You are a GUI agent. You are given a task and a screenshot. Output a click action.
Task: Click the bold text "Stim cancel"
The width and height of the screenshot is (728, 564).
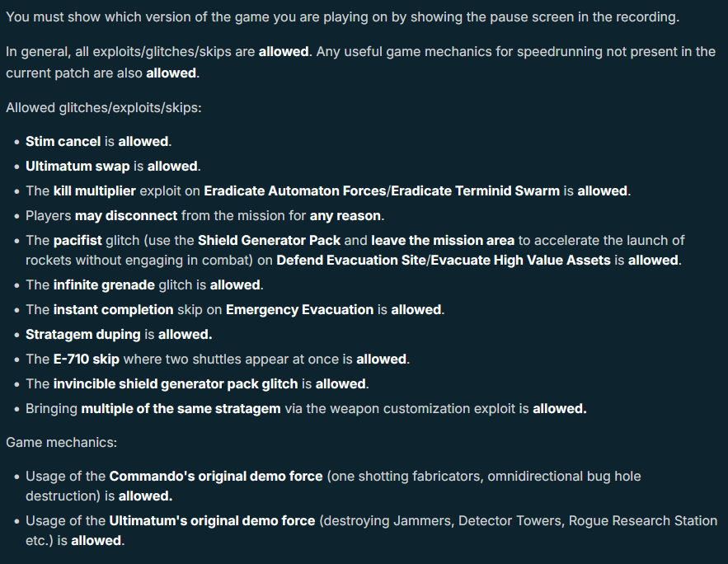[x=63, y=141]
